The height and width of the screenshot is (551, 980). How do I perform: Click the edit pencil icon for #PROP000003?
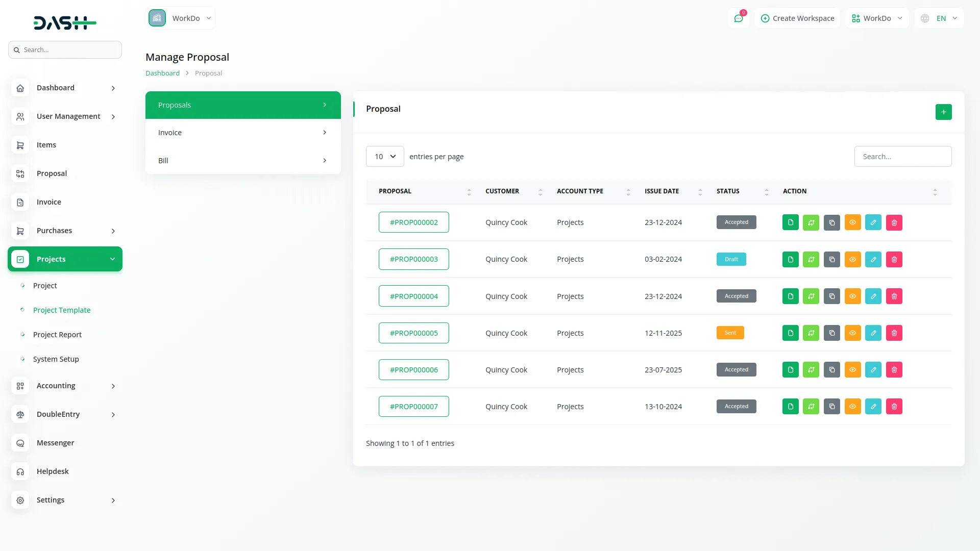click(x=873, y=259)
